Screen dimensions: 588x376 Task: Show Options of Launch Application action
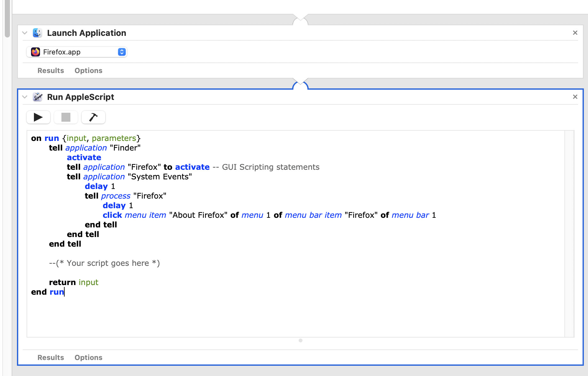(x=88, y=70)
